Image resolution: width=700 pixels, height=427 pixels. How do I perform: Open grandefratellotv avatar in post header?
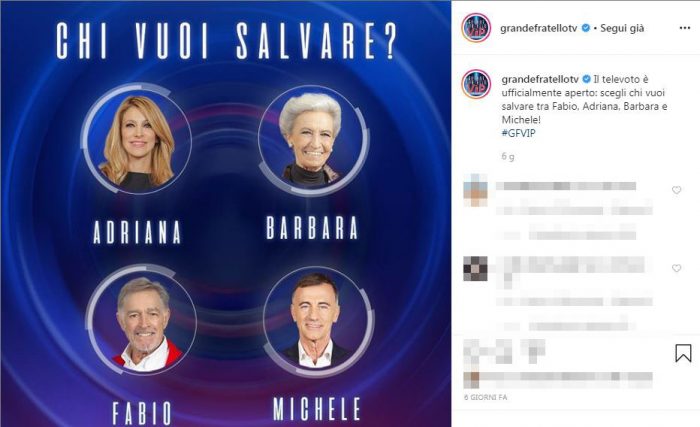476,28
